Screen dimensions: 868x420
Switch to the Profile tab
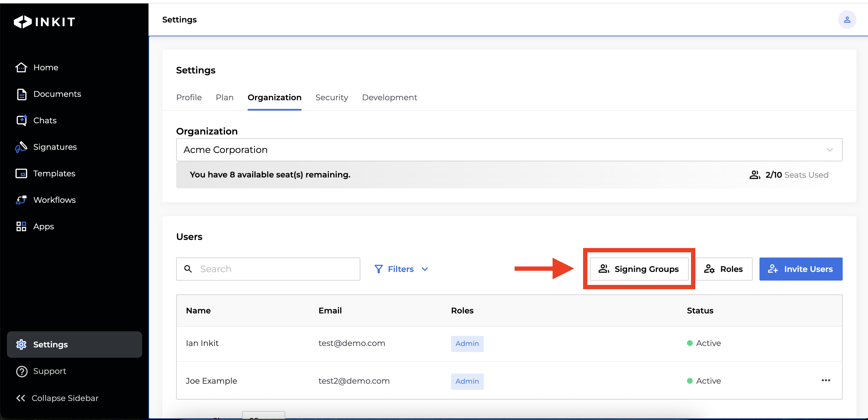tap(189, 97)
